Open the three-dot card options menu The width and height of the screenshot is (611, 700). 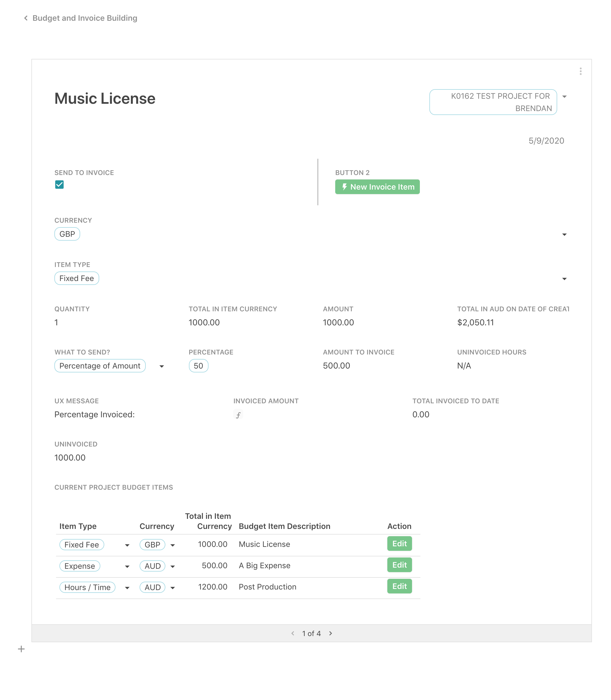(x=580, y=71)
